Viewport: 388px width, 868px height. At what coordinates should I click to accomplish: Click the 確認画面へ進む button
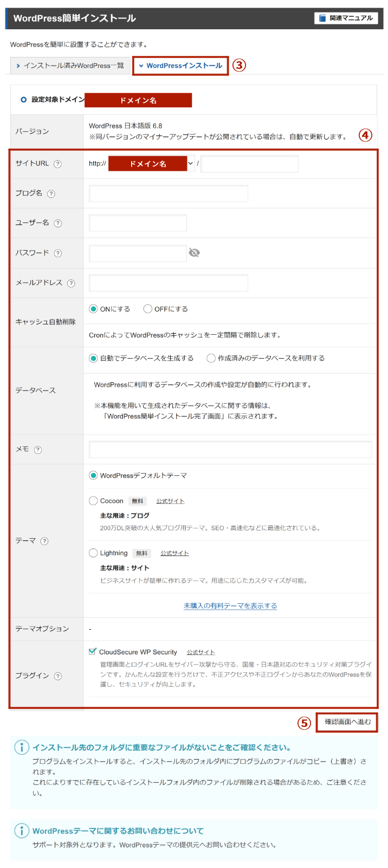(x=347, y=722)
